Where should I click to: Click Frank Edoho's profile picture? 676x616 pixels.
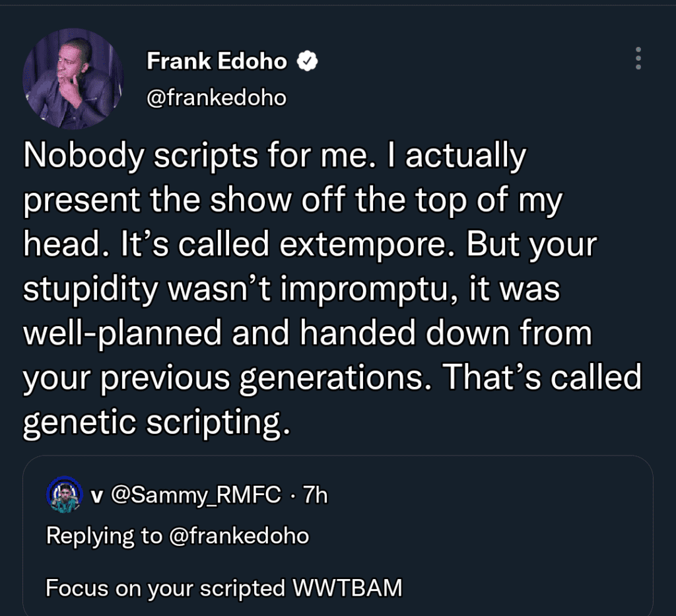point(73,79)
